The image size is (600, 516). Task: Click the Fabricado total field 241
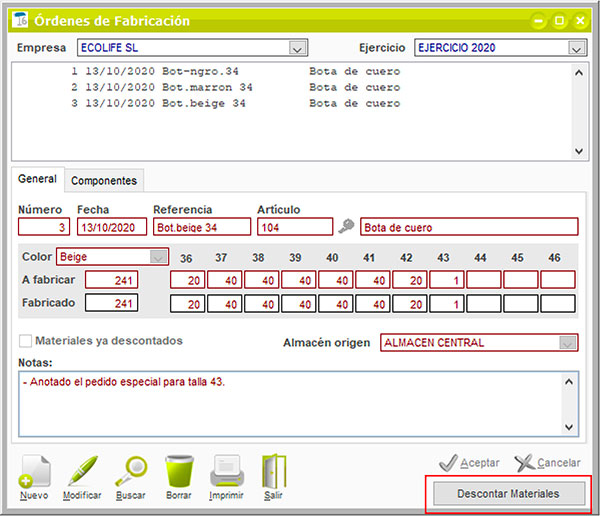[x=111, y=303]
